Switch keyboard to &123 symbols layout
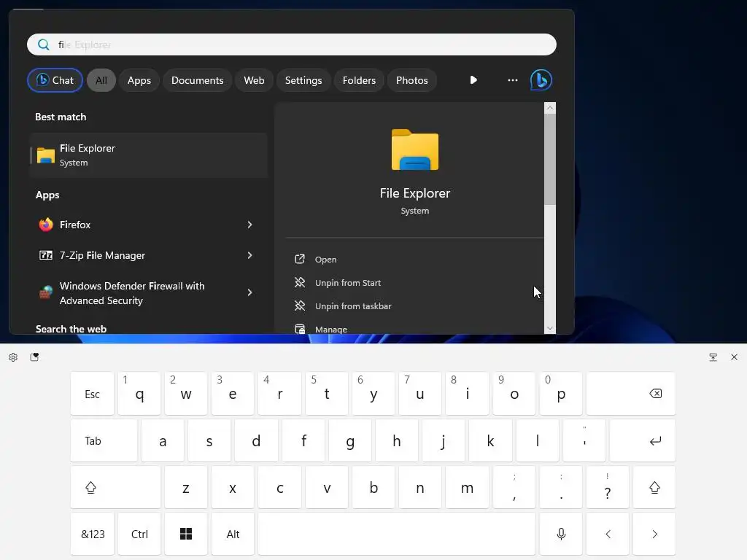Image resolution: width=747 pixels, height=560 pixels. click(93, 534)
